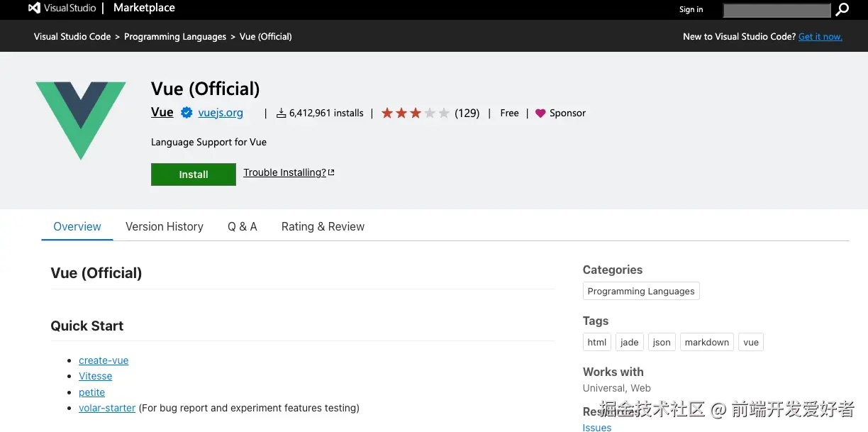This screenshot has height=432, width=868.
Task: Open the Version History tab
Action: [165, 227]
